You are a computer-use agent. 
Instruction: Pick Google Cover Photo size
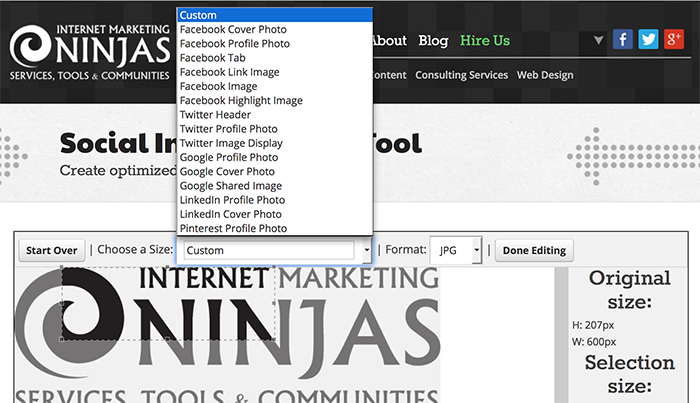[x=275, y=172]
